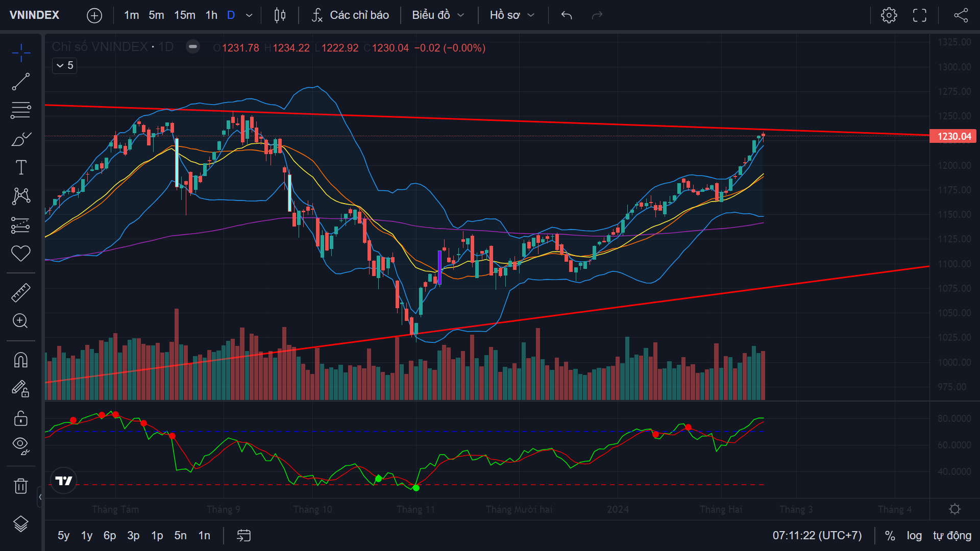980x551 pixels.
Task: Click the zoom in magnifier tool
Action: (x=21, y=321)
